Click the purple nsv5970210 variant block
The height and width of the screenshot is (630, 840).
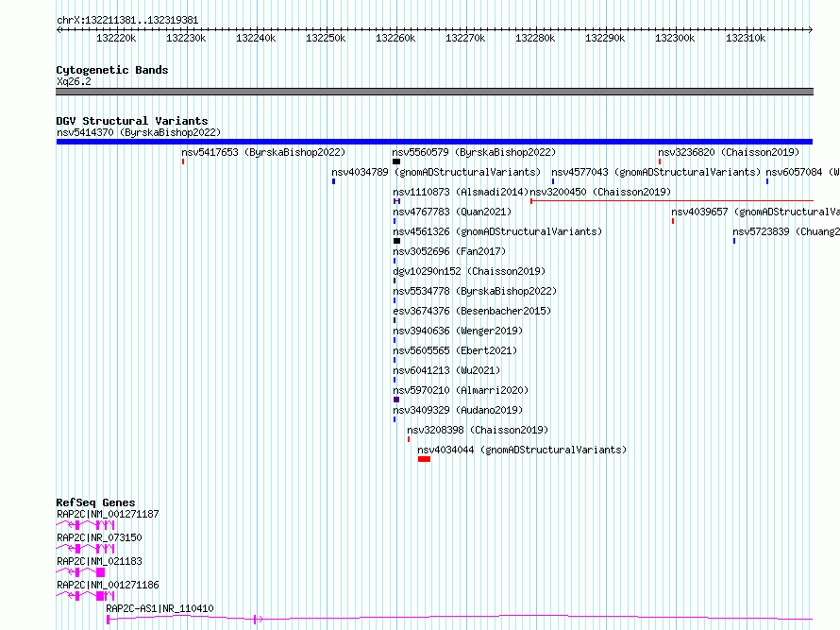click(x=396, y=400)
